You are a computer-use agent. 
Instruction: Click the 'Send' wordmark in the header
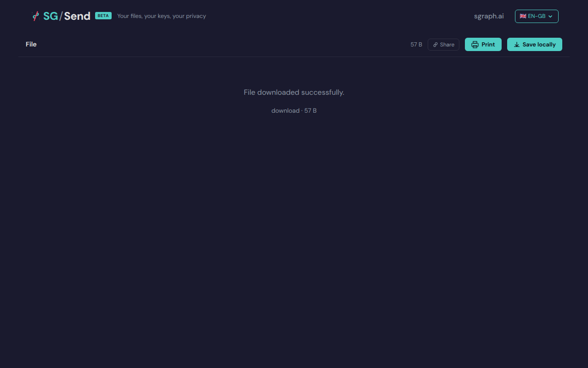(x=77, y=16)
